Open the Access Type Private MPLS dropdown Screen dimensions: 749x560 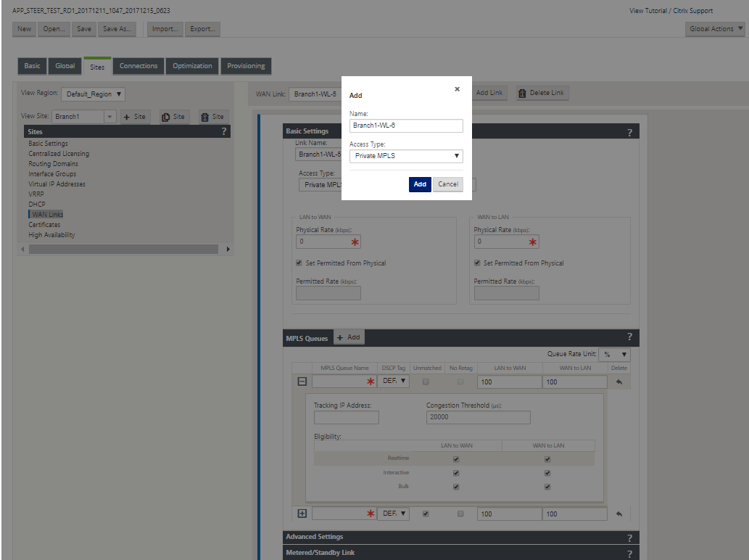tap(406, 156)
